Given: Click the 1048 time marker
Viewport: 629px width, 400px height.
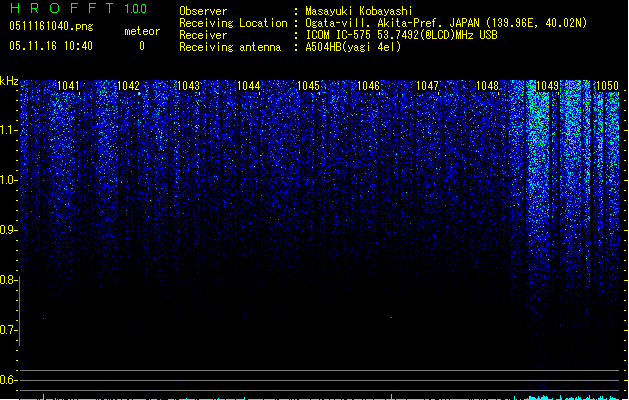Looking at the screenshot, I should pyautogui.click(x=487, y=86).
